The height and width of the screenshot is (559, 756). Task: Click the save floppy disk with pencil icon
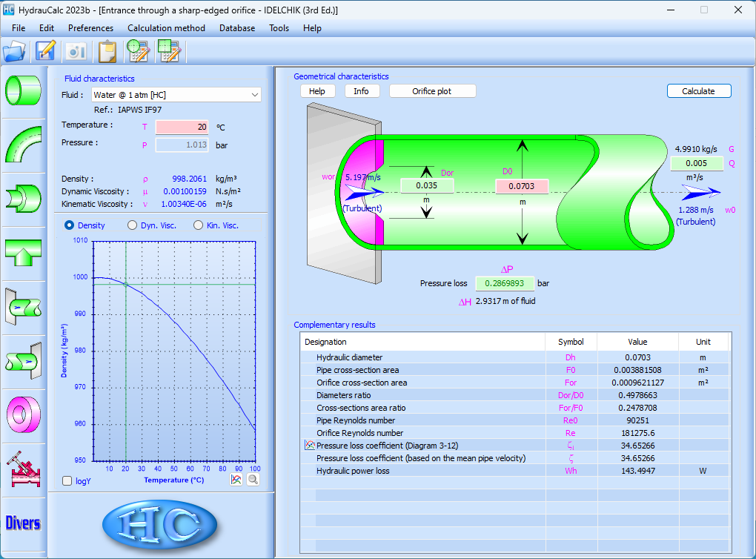[46, 51]
